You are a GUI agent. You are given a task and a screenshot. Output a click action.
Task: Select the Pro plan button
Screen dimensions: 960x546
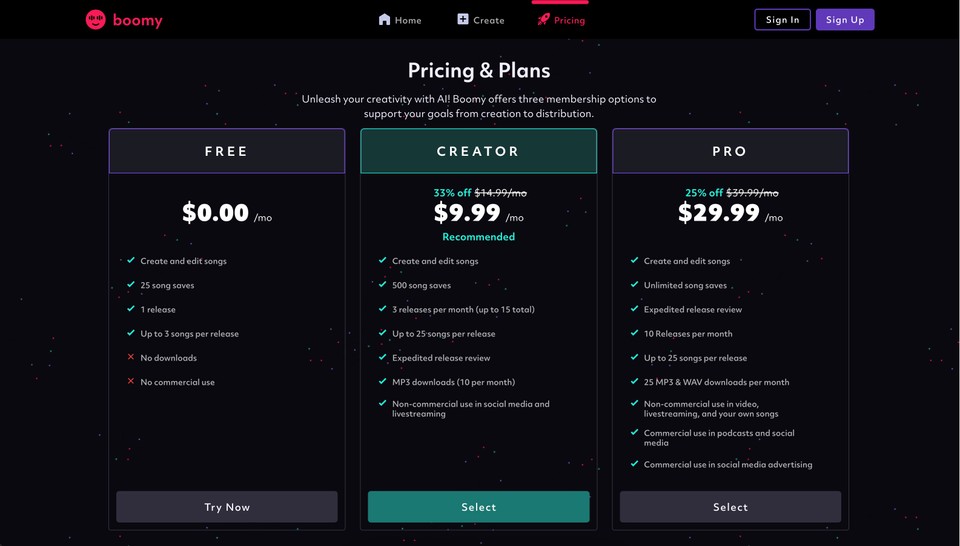tap(730, 507)
